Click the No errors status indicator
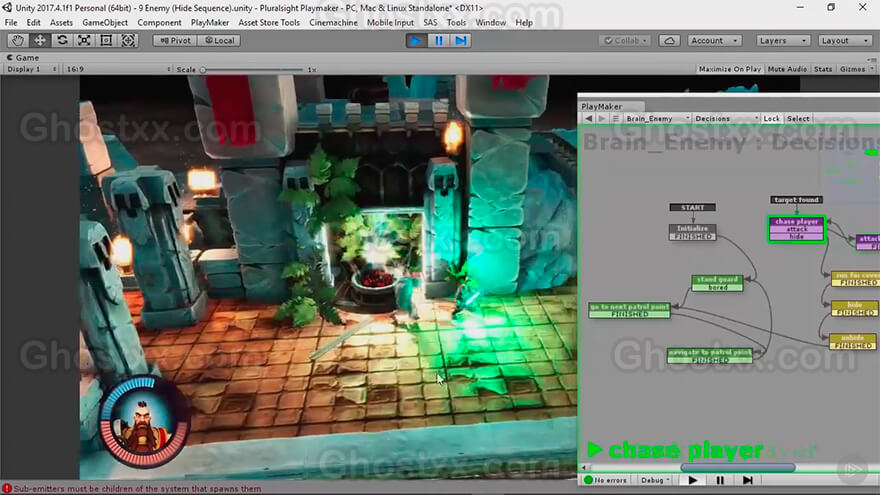This screenshot has height=495, width=880. pos(605,480)
